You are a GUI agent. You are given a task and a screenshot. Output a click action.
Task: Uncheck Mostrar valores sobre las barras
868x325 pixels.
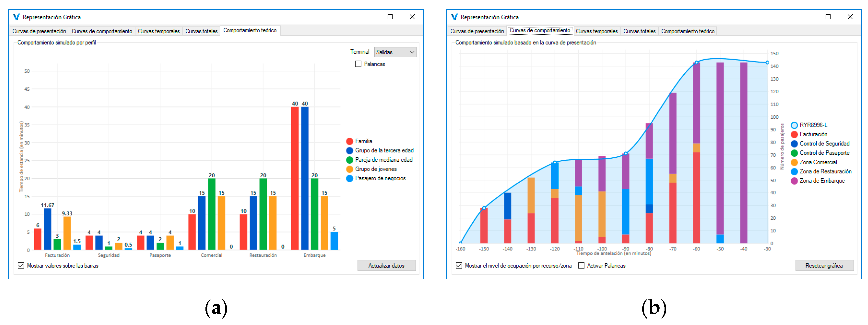[21, 266]
